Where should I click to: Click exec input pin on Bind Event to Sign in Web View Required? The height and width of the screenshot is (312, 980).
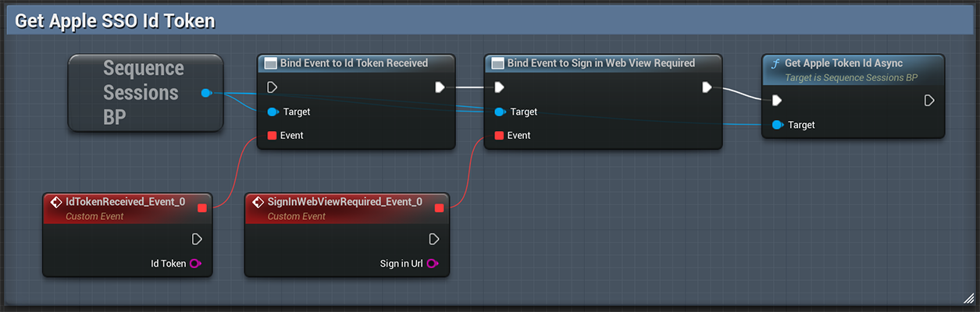pyautogui.click(x=499, y=87)
